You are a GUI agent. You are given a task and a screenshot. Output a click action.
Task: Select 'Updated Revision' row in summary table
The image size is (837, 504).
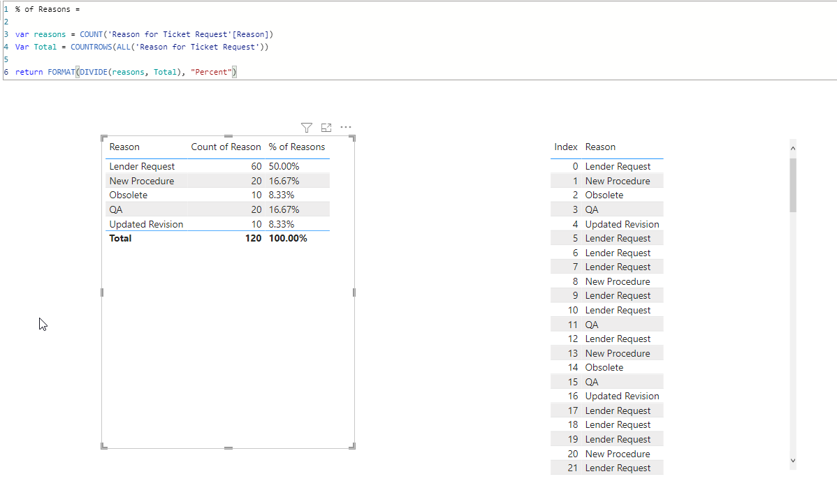click(x=218, y=224)
